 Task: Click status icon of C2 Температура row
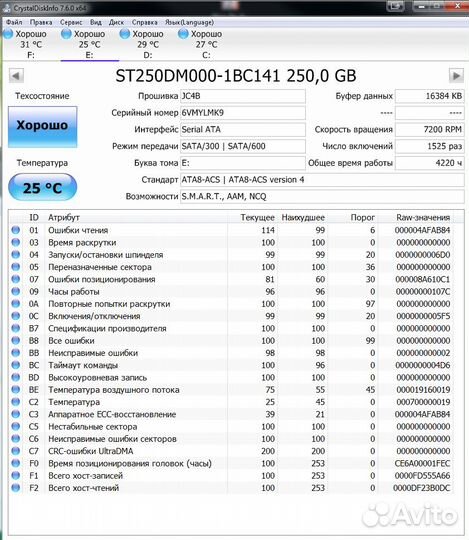(x=15, y=402)
